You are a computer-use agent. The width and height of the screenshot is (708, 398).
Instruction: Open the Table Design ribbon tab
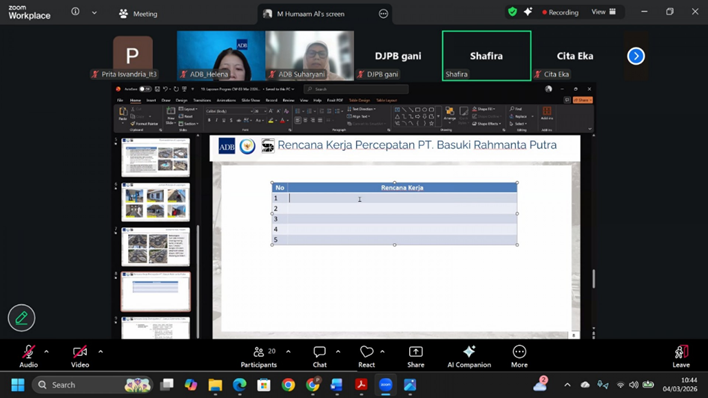(359, 100)
